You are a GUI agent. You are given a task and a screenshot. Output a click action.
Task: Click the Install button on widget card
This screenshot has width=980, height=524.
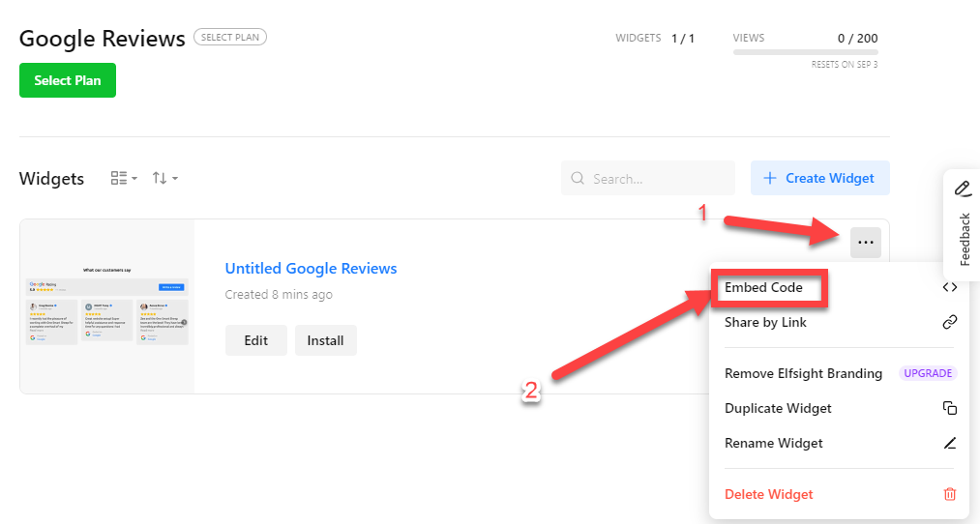pyautogui.click(x=326, y=340)
